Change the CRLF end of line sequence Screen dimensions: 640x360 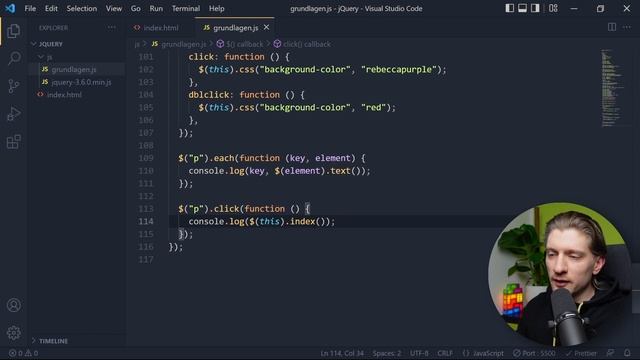pyautogui.click(x=445, y=353)
